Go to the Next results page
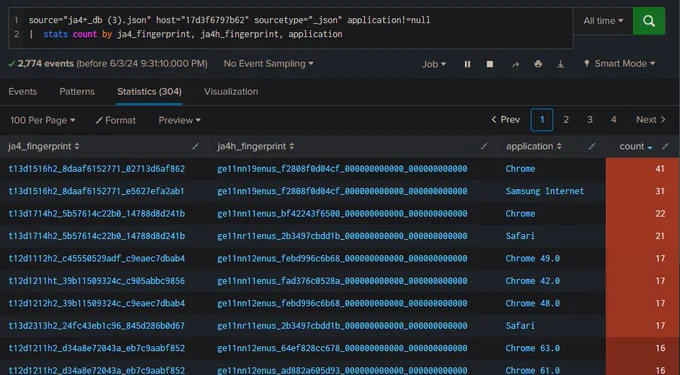Viewport: 680px width, 375px height. [651, 120]
